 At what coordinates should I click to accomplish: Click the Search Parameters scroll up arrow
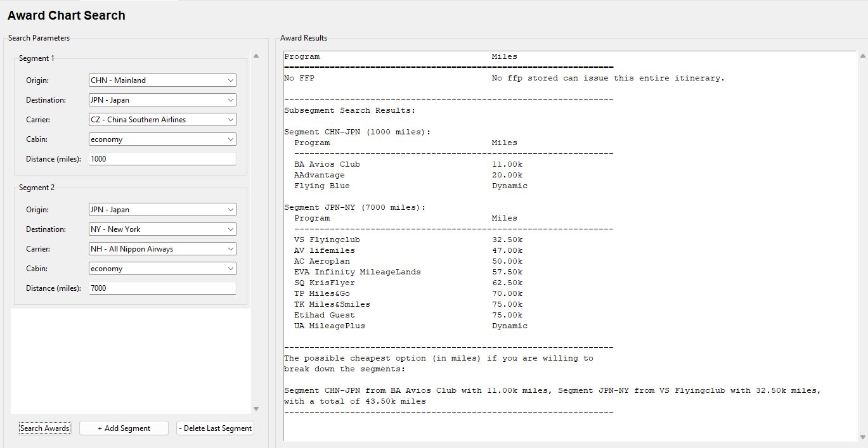[256, 56]
